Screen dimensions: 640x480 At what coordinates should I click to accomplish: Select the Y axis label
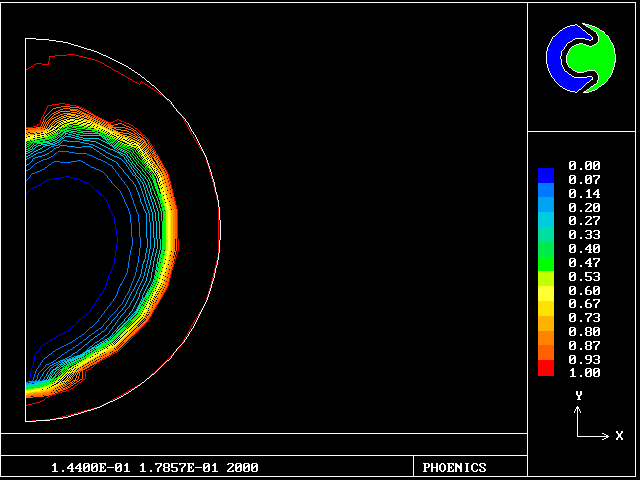pos(578,396)
